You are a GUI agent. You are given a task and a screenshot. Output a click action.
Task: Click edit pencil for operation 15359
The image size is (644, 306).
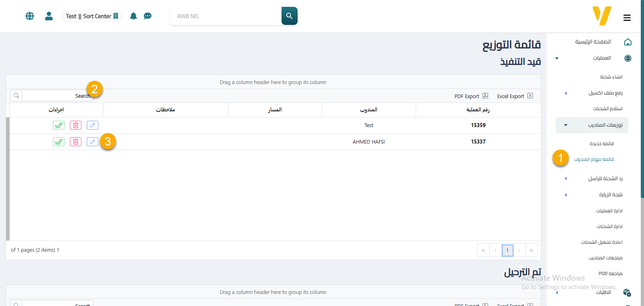(x=92, y=125)
